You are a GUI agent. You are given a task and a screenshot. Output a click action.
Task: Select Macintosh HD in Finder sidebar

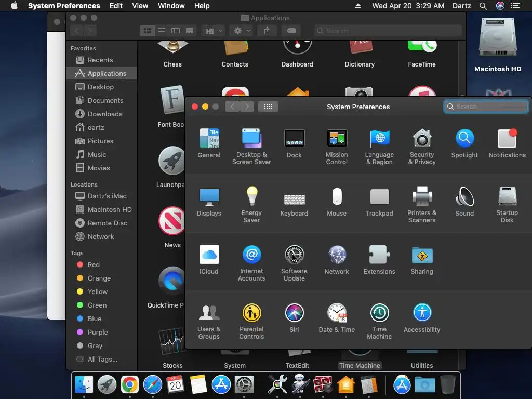pyautogui.click(x=102, y=210)
